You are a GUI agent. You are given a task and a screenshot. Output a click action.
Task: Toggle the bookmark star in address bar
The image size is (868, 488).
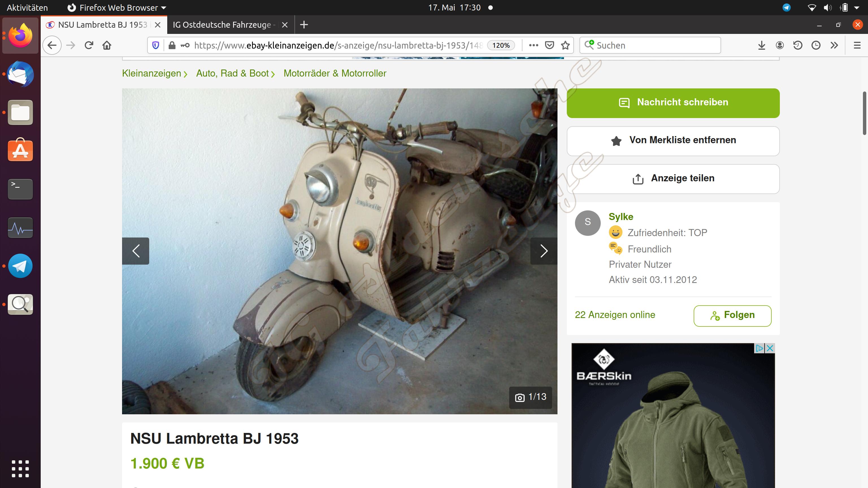[565, 45]
